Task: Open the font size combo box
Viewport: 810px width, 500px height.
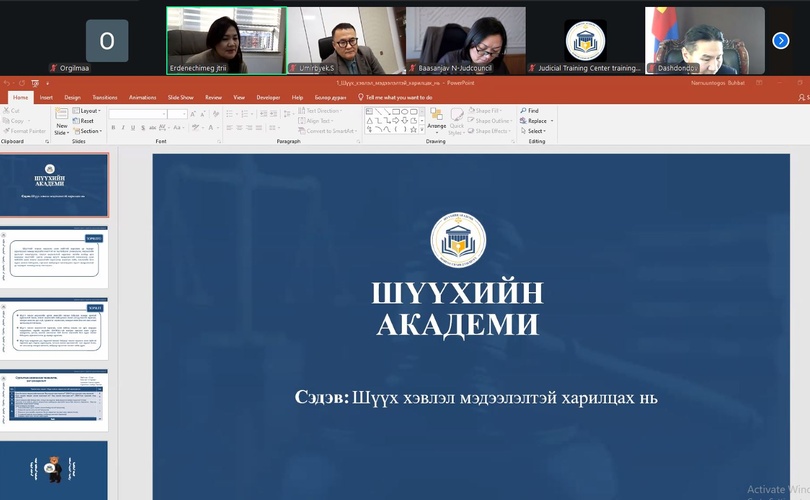Action: click(x=177, y=114)
